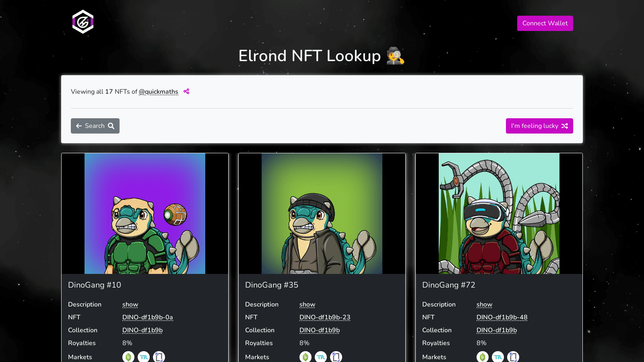
Task: Click blue frame market icon for DinoGang #35
Action: [x=336, y=357]
